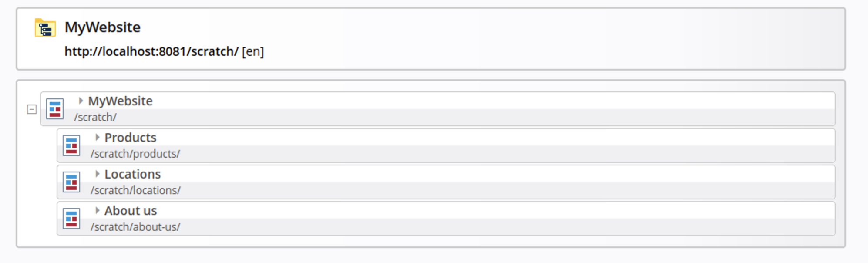The width and height of the screenshot is (868, 263).
Task: Open the arrow menu beside Products
Action: pos(97,138)
